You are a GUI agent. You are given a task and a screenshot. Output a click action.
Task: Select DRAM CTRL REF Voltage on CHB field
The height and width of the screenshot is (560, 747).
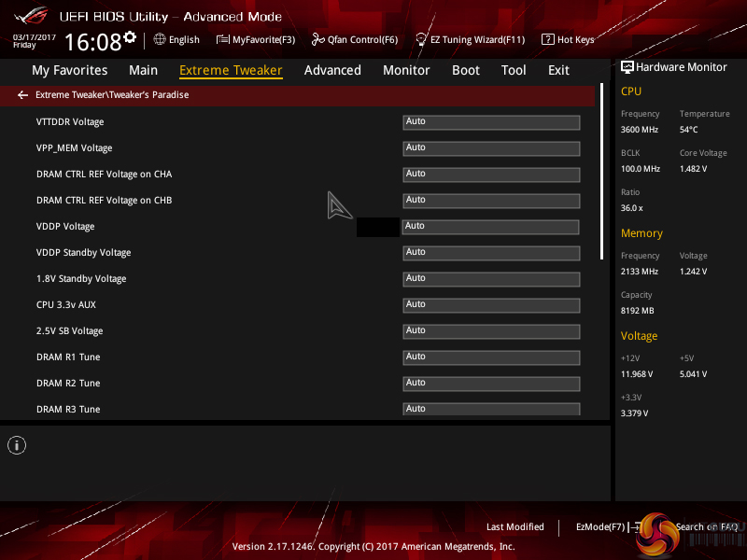[x=491, y=201]
